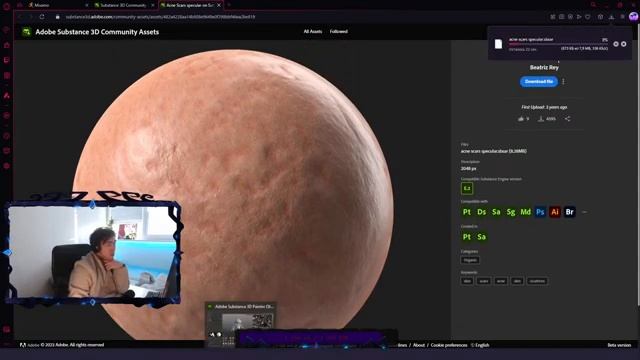Viewport: 640px width, 360px height.
Task: Click the Br Bridge icon
Action: pyautogui.click(x=569, y=212)
